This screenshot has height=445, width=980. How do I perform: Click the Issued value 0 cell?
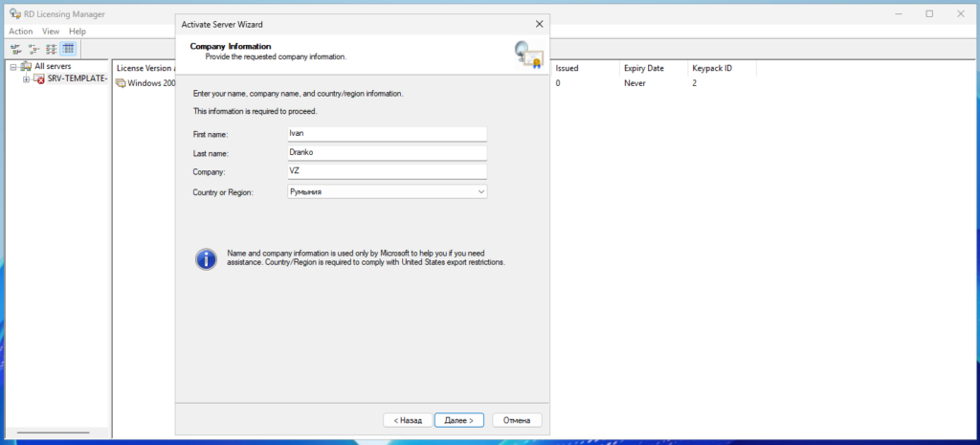tap(558, 84)
